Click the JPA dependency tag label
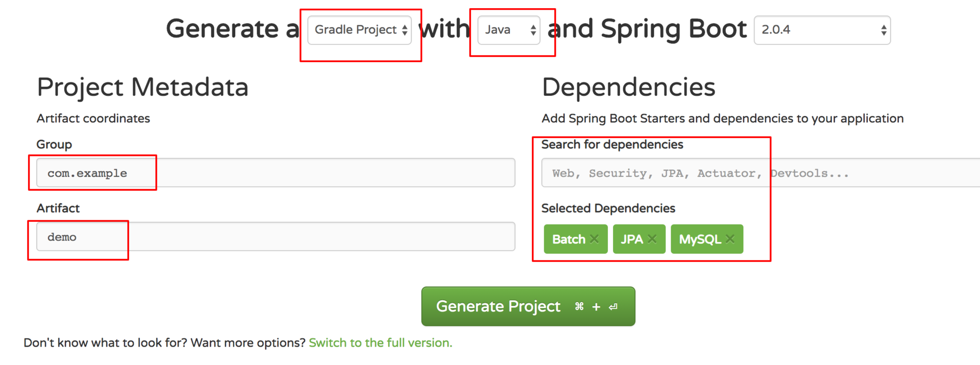The height and width of the screenshot is (365, 980). (x=631, y=239)
